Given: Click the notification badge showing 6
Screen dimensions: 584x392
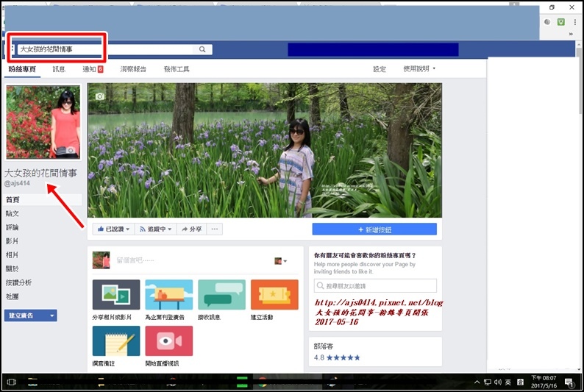Looking at the screenshot, I should (x=100, y=69).
